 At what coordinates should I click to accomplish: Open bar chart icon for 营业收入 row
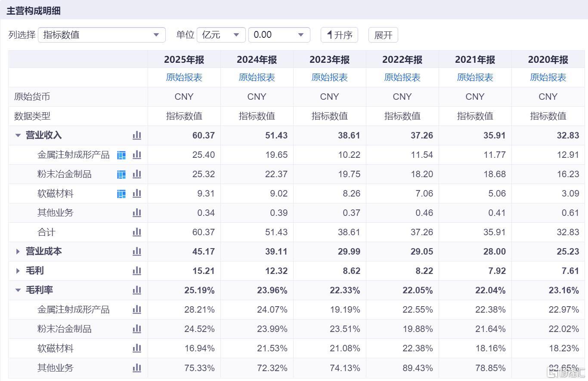click(137, 135)
